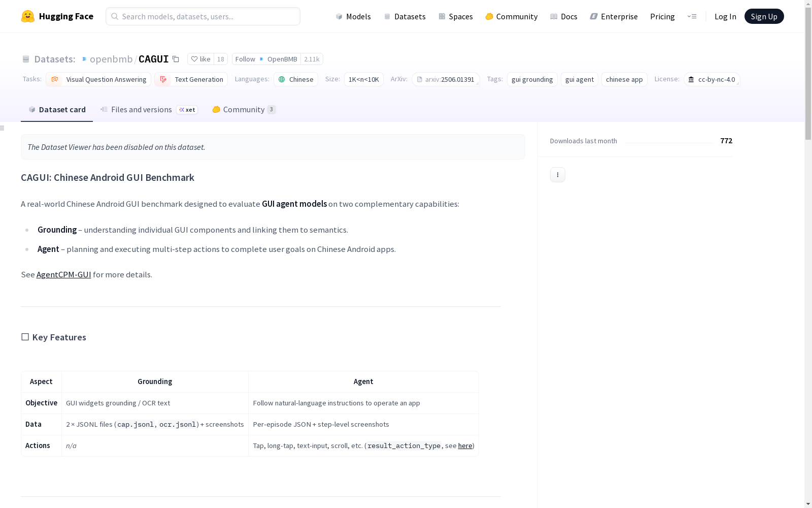Filter by Visual Question Answering task
The image size is (812, 508).
98,79
